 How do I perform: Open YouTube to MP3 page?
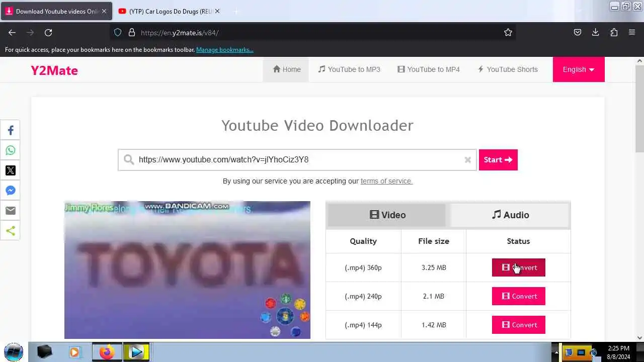click(x=349, y=69)
